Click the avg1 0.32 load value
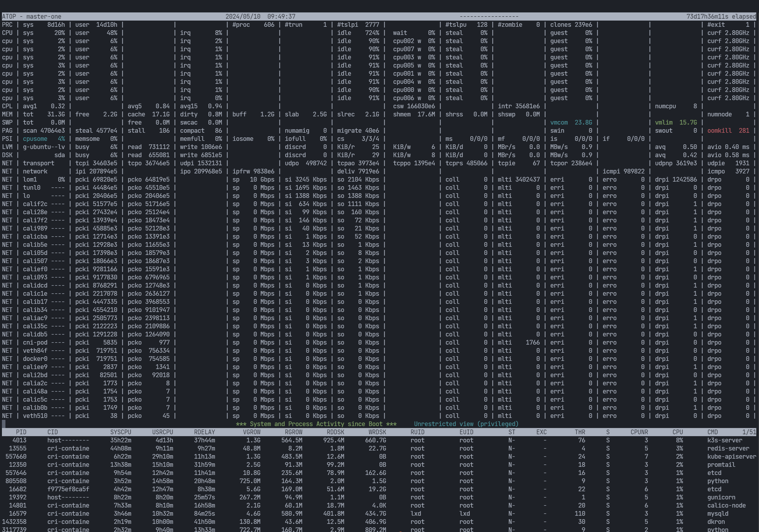The image size is (759, 532). (44, 106)
